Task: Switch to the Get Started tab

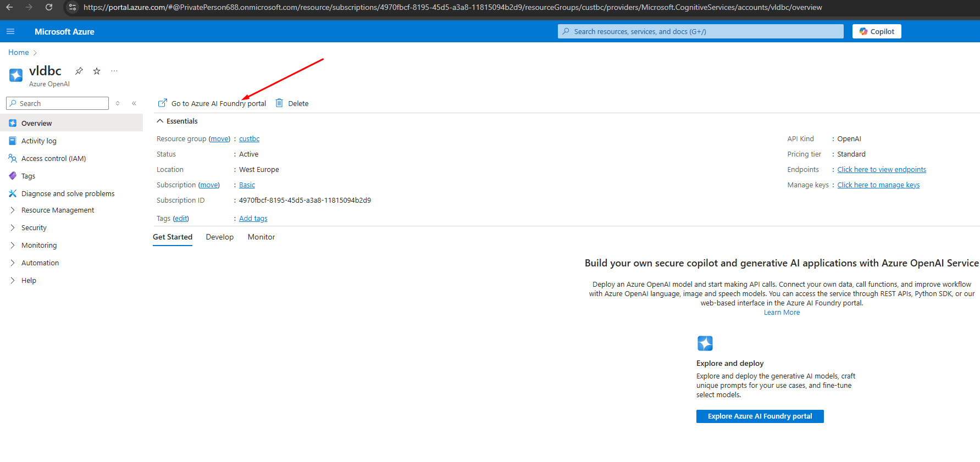Action: click(173, 237)
